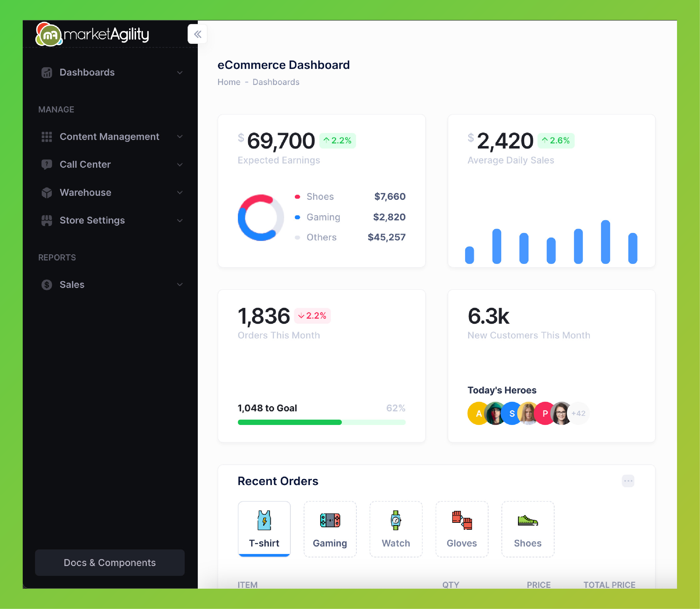Image resolution: width=700 pixels, height=609 pixels.
Task: Switch to the Gaming orders tab
Action: pos(330,529)
